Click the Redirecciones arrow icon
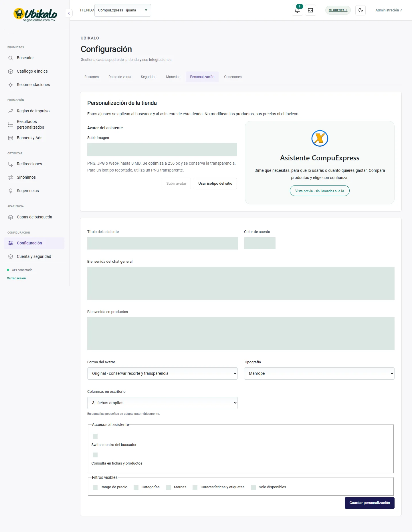This screenshot has width=412, height=532. pyautogui.click(x=11, y=164)
